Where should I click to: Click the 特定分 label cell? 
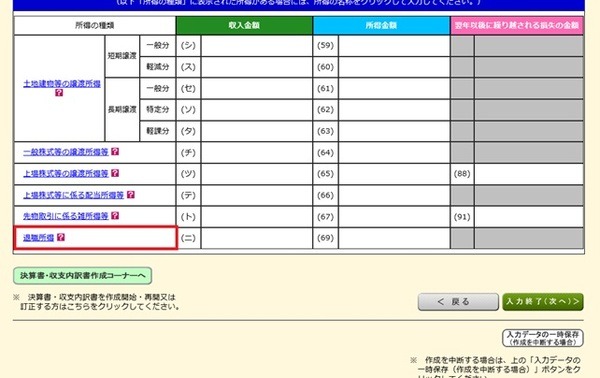[x=158, y=110]
